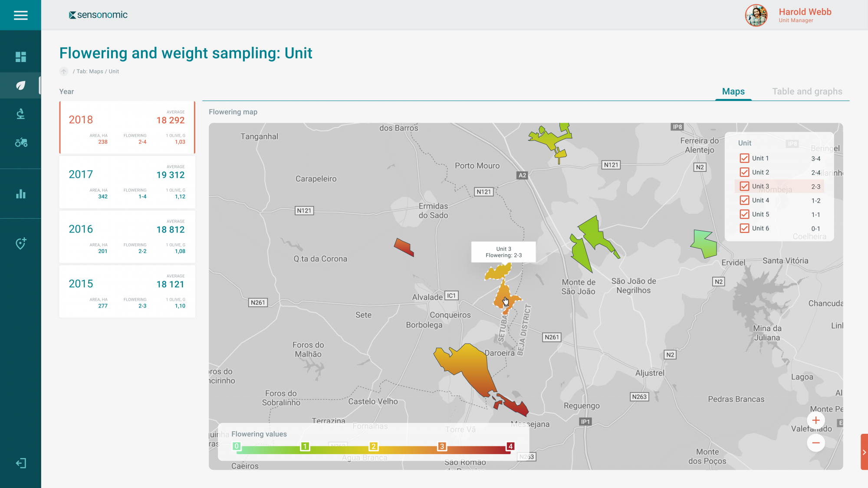
Task: Click flowering value marker 4 on legend
Action: coord(510,446)
